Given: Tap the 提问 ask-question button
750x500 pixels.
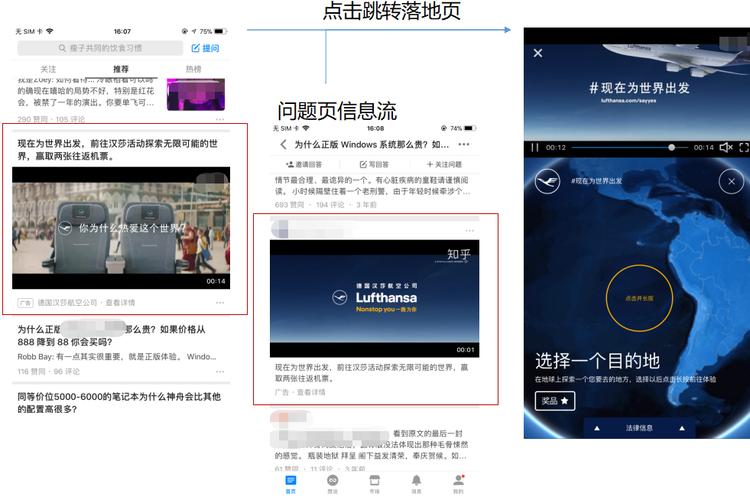Looking at the screenshot, I should pos(206,48).
